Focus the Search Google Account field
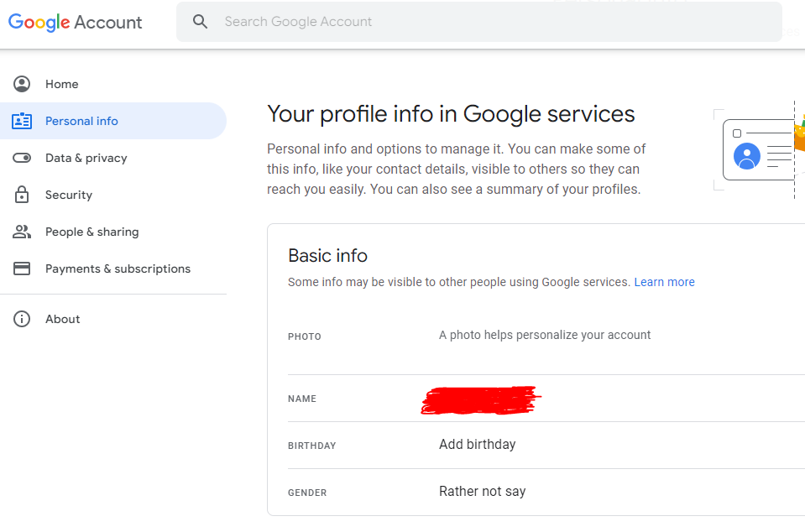805x532 pixels. click(479, 22)
